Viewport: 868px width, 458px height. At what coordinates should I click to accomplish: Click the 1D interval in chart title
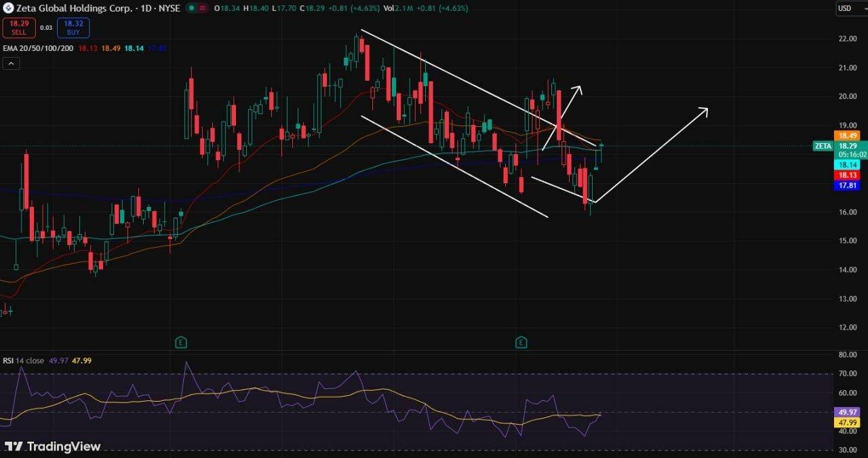pos(146,8)
